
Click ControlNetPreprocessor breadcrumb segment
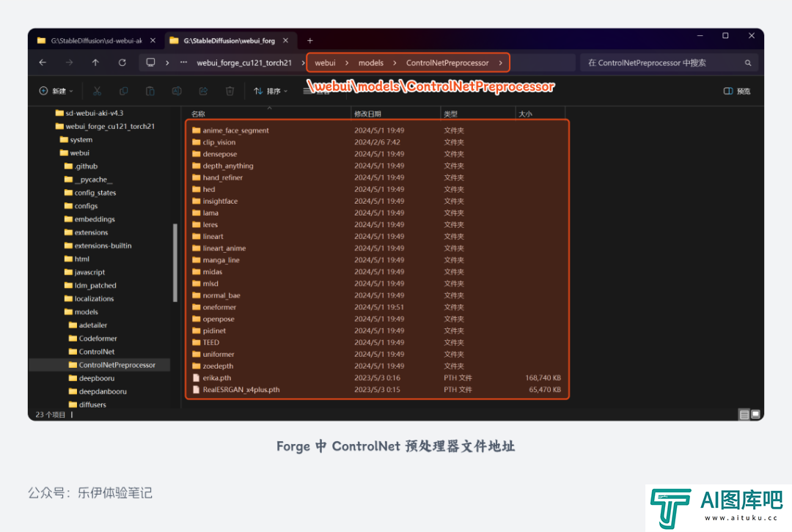point(447,63)
